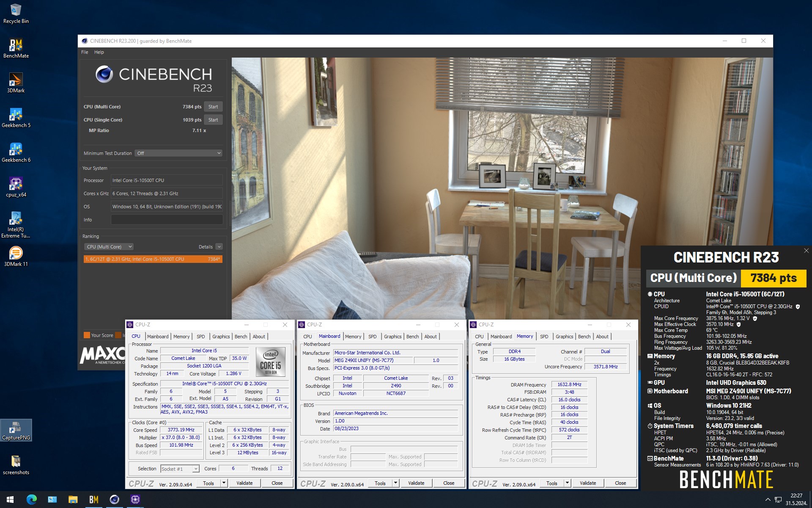Viewport: 812px width, 508px height.
Task: Switch to CPU tab in Memory CPU-Z window
Action: 480,337
